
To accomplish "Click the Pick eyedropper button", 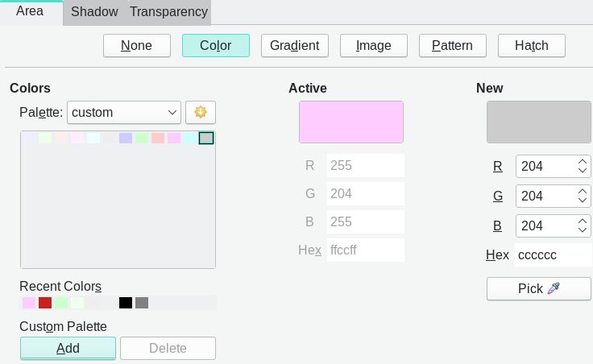I will click(x=538, y=289).
